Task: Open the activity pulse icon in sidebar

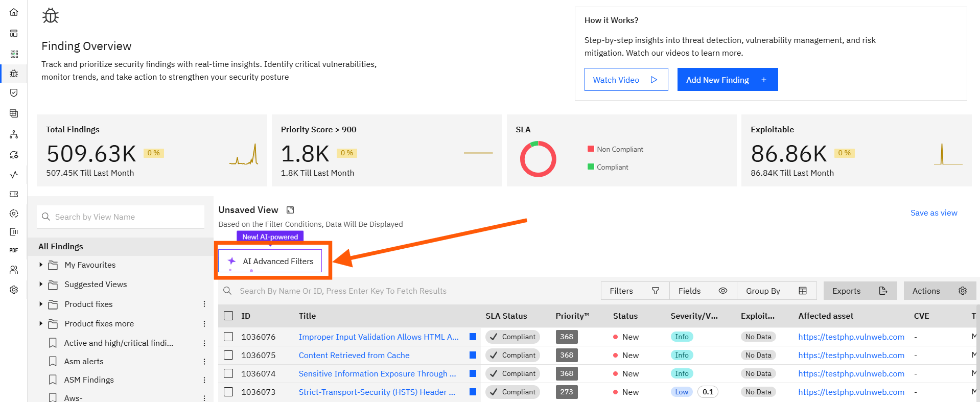Action: pos(14,174)
